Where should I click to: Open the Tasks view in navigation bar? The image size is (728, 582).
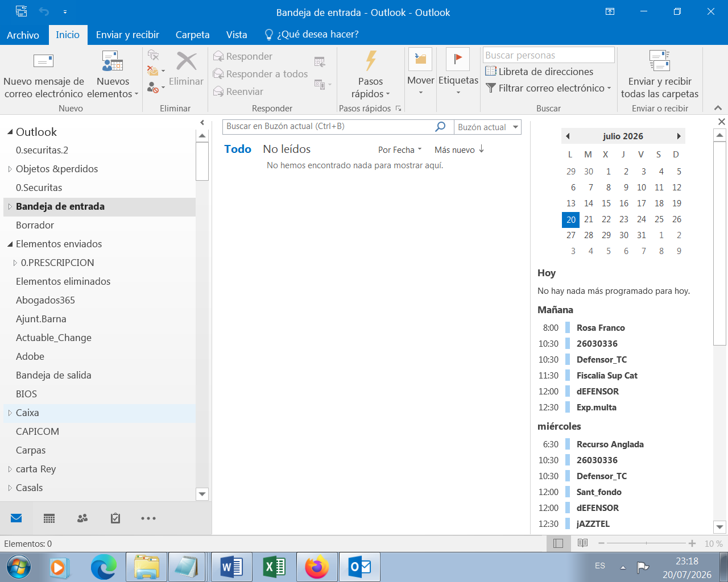pos(115,518)
